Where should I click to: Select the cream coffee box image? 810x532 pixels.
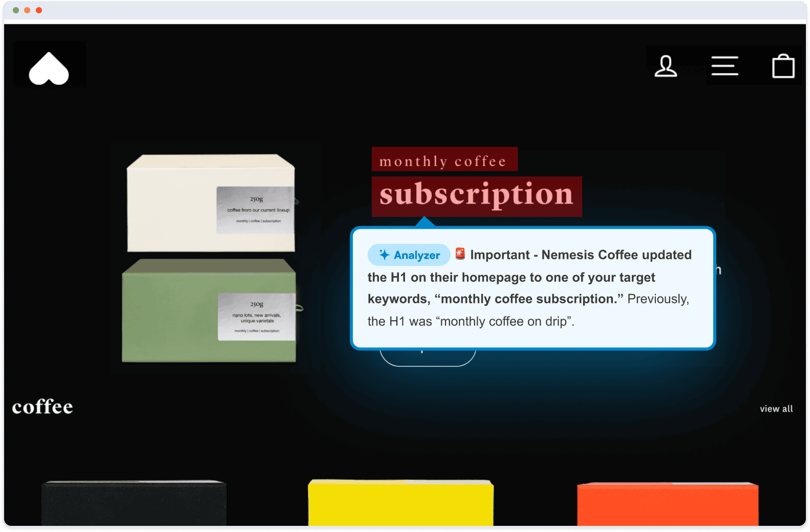[x=211, y=203]
